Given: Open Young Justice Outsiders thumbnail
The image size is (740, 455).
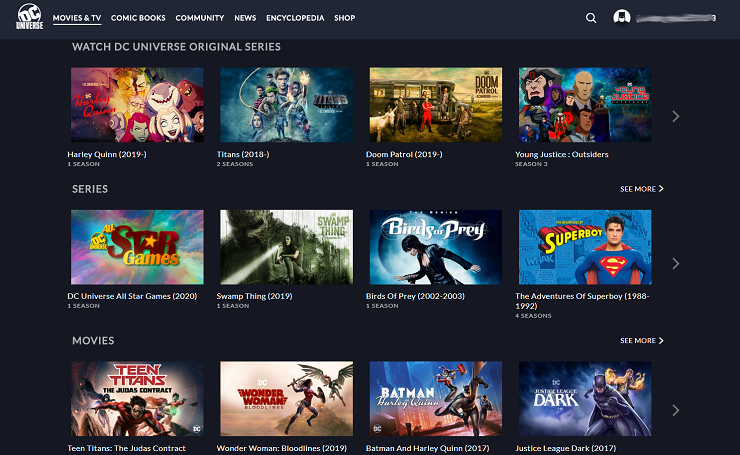Looking at the screenshot, I should (585, 105).
